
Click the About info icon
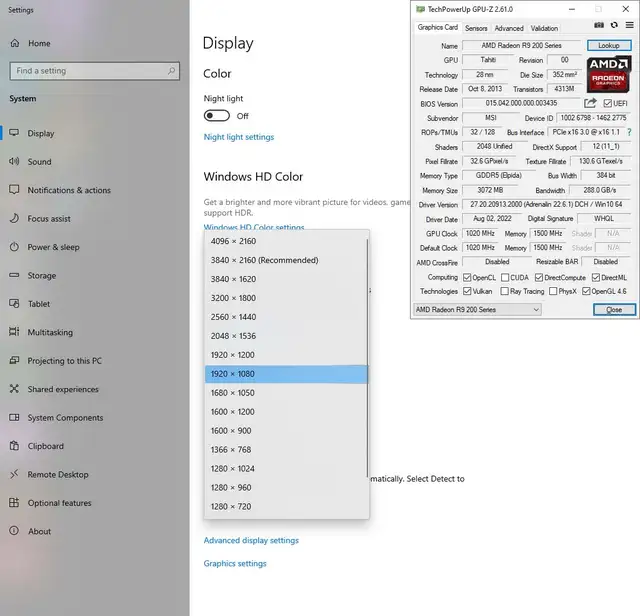click(14, 531)
